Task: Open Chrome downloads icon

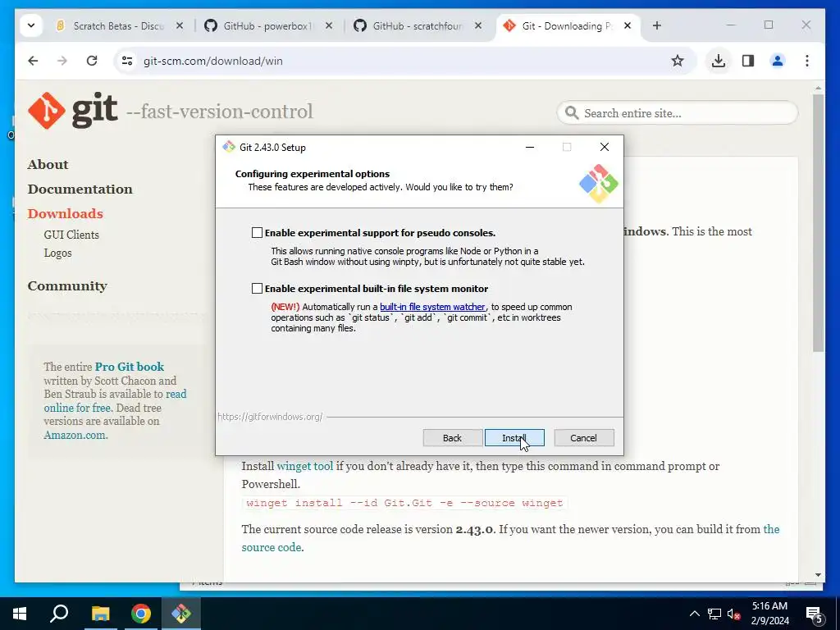Action: click(x=719, y=61)
